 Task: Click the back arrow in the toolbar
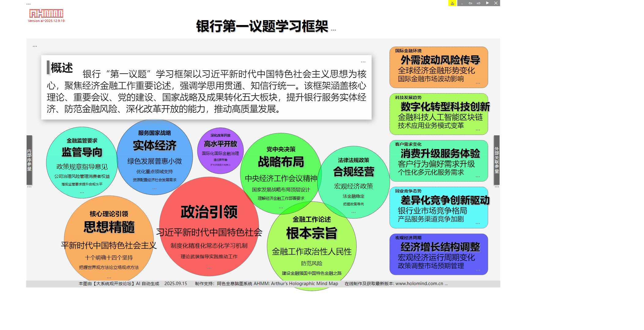(x=470, y=3)
